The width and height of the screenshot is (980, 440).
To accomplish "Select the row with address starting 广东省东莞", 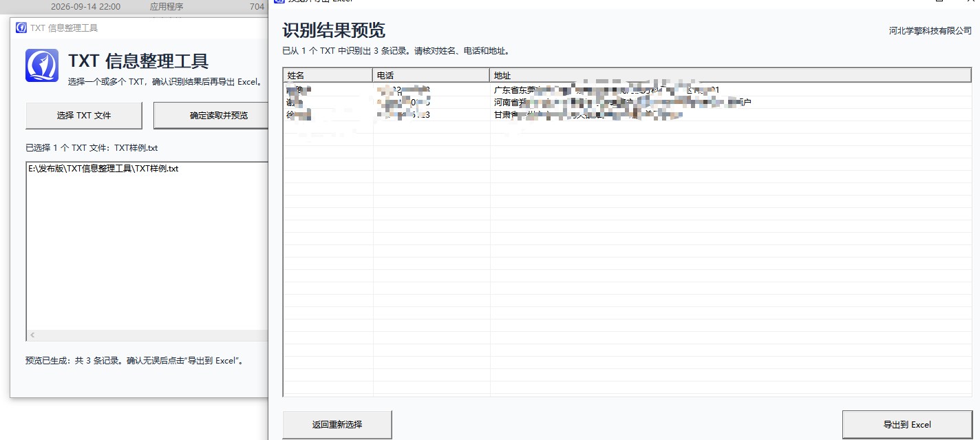I will click(x=627, y=90).
